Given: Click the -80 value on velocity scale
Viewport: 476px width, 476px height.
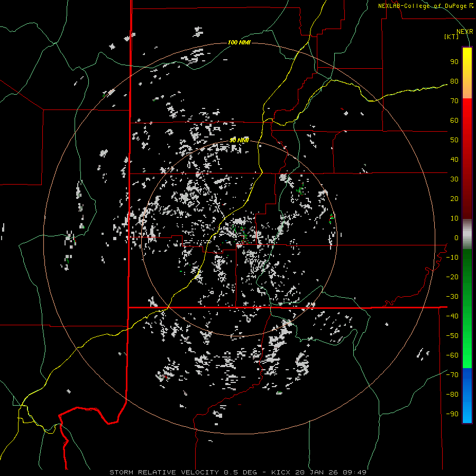Looking at the screenshot, I should pyautogui.click(x=452, y=395).
